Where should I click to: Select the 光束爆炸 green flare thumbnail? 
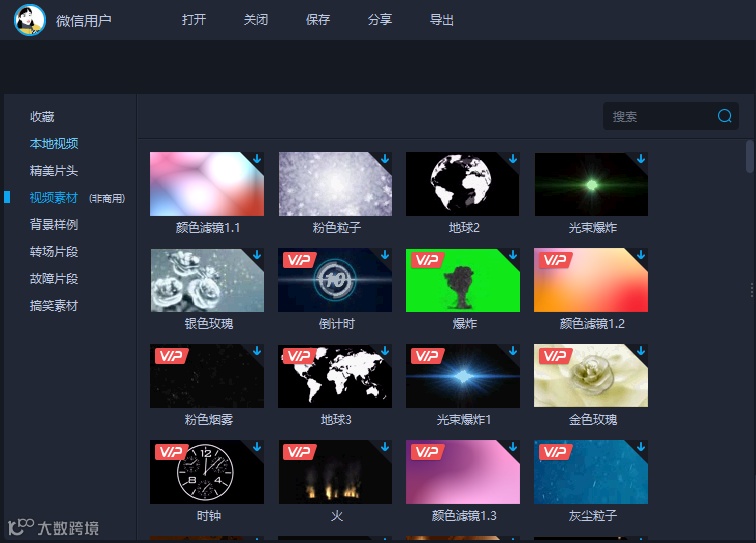[591, 184]
